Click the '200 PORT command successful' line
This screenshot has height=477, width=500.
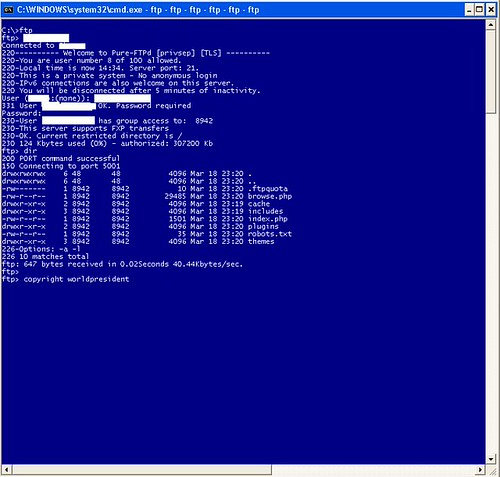[x=61, y=158]
